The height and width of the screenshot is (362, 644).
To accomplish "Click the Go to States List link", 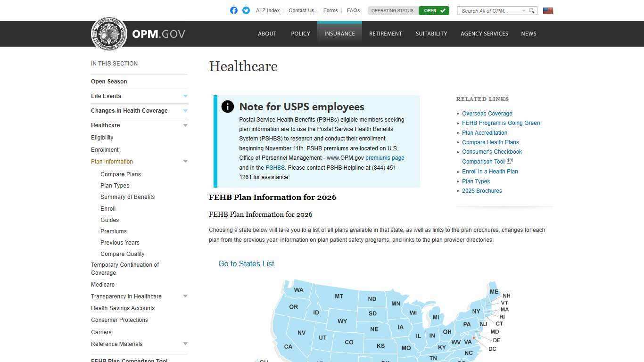I will point(246,263).
